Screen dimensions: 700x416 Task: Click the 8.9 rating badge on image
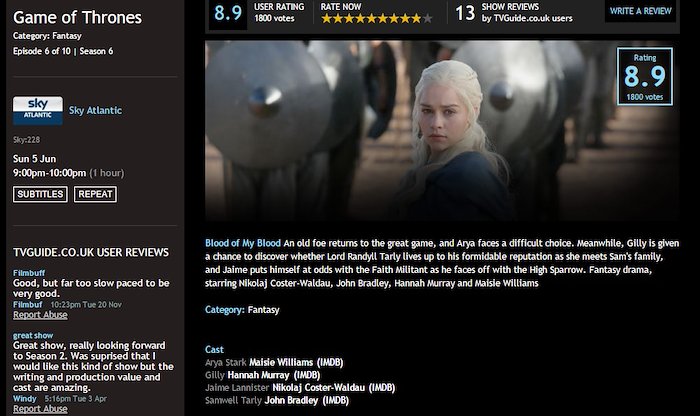[645, 76]
